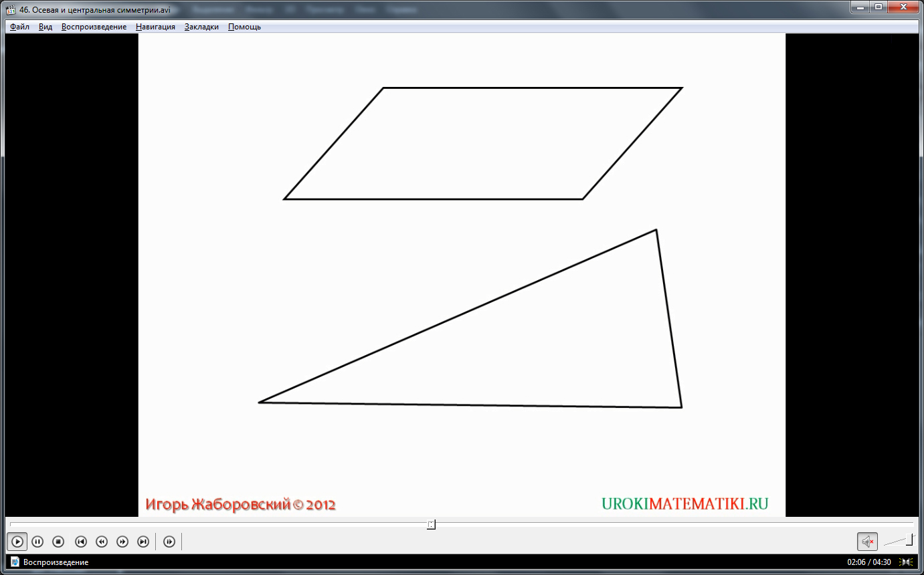Click the rewind (decrease speed) button

point(102,542)
